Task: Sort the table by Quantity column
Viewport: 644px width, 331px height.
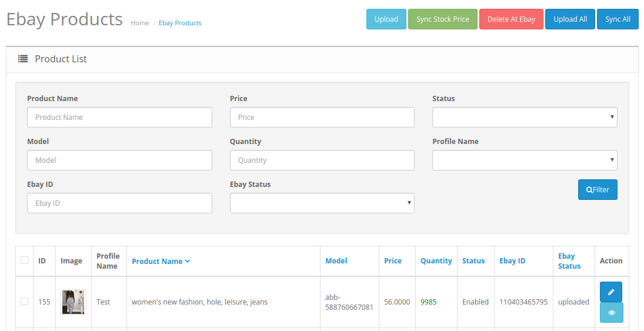Action: 436,260
